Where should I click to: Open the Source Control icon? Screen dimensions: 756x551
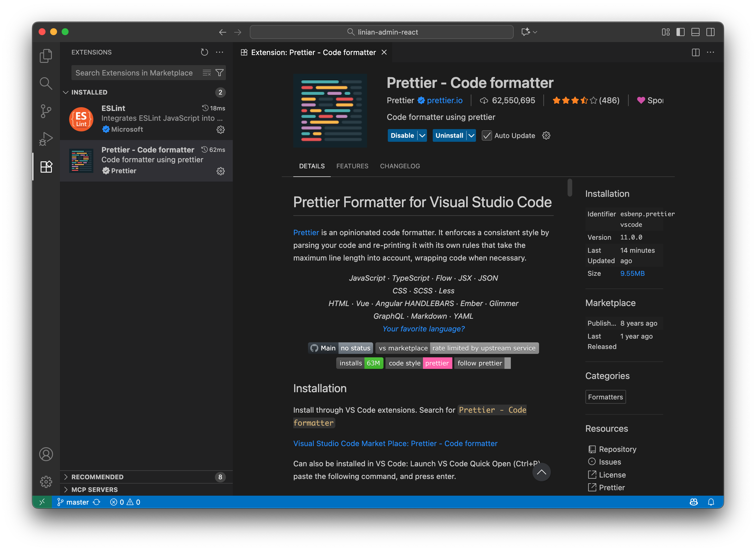[x=46, y=111]
